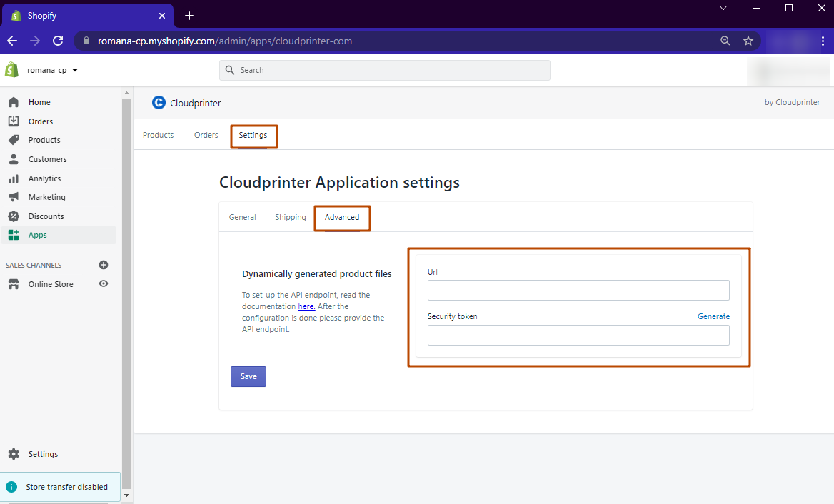The image size is (834, 504).
Task: Open the browser zoom magnifier icon
Action: 725,41
